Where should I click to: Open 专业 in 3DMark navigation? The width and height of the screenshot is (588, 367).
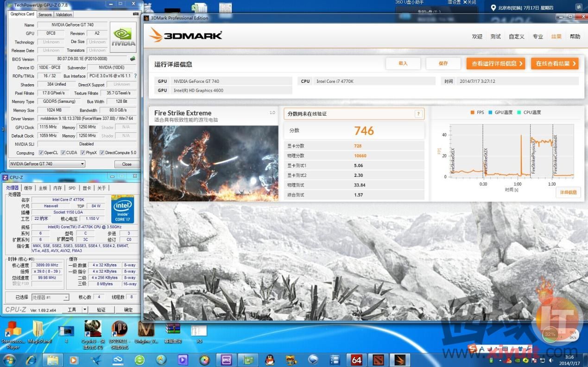click(537, 37)
